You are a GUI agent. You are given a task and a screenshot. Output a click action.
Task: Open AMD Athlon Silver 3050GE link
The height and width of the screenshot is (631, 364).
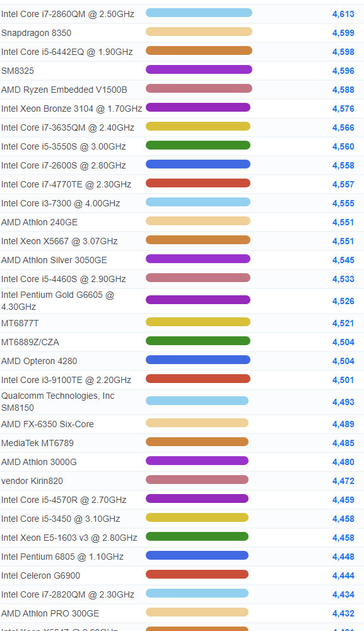coord(54,260)
